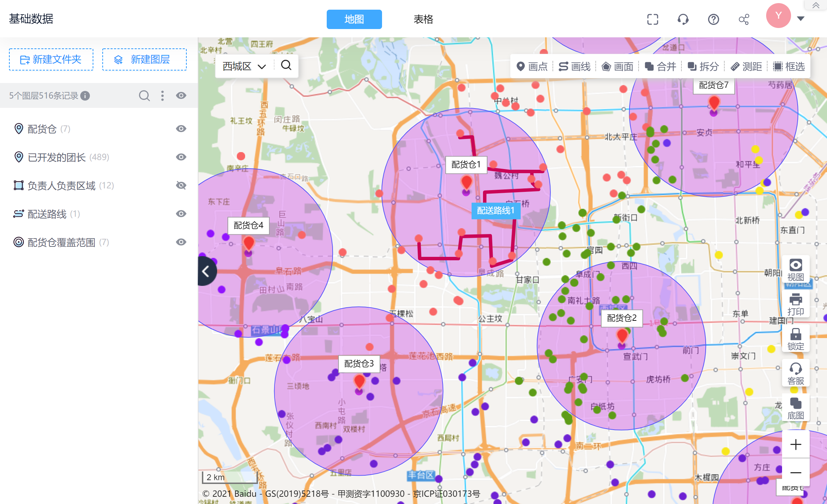Select the 配货仓覆盖范围 layer row
Viewport: 827px width, 504px height.
tap(99, 242)
